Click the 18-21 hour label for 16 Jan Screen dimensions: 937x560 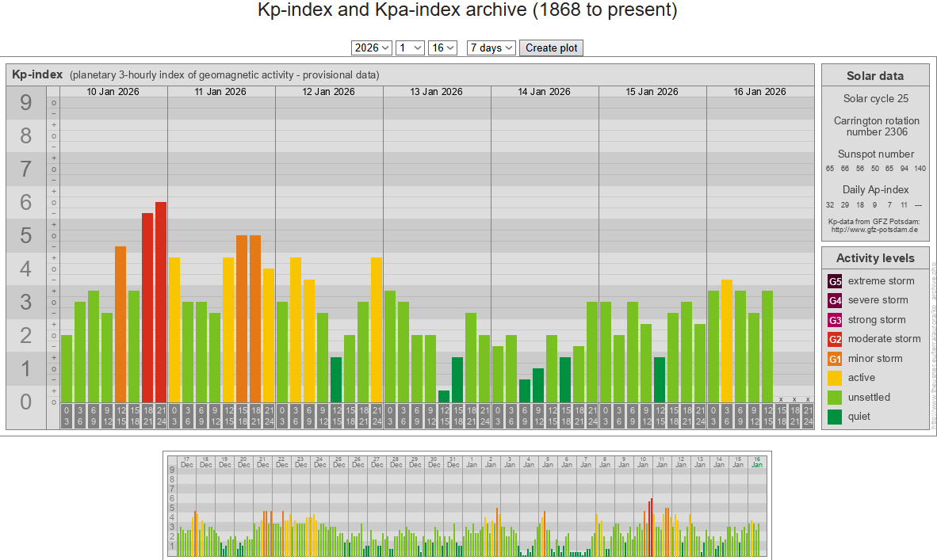(x=794, y=416)
